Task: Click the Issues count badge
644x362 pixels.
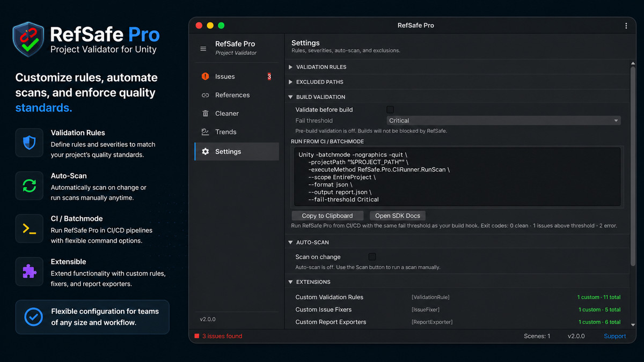Action: [269, 77]
